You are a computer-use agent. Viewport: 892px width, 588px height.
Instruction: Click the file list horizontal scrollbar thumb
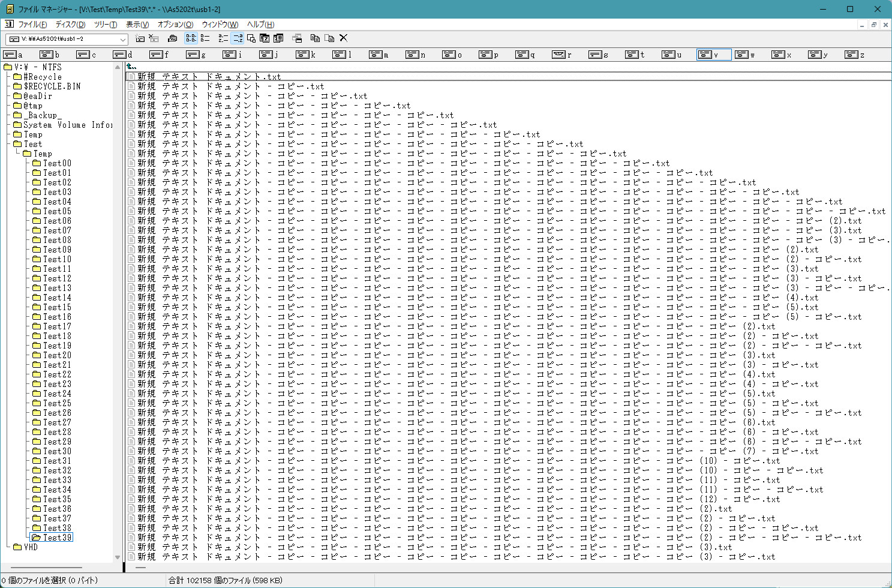[x=140, y=567]
